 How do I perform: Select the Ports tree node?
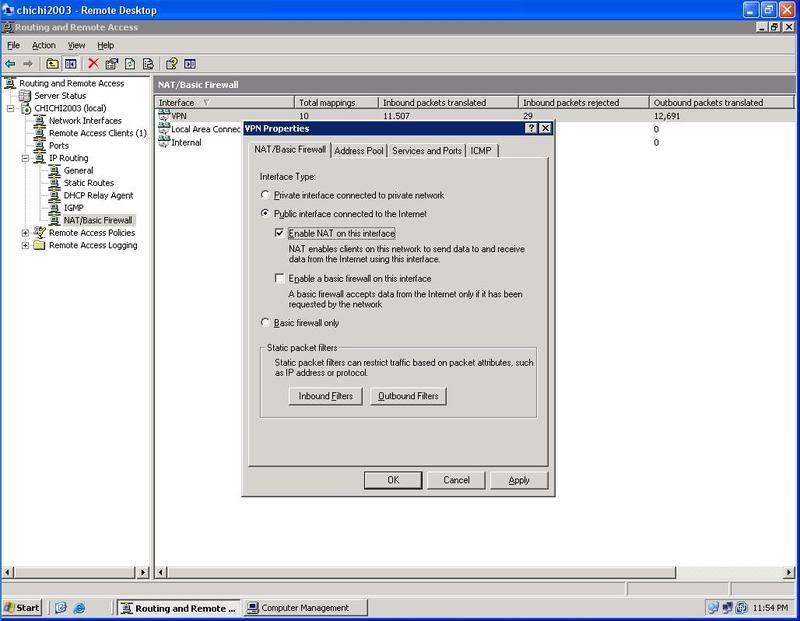pyautogui.click(x=59, y=145)
